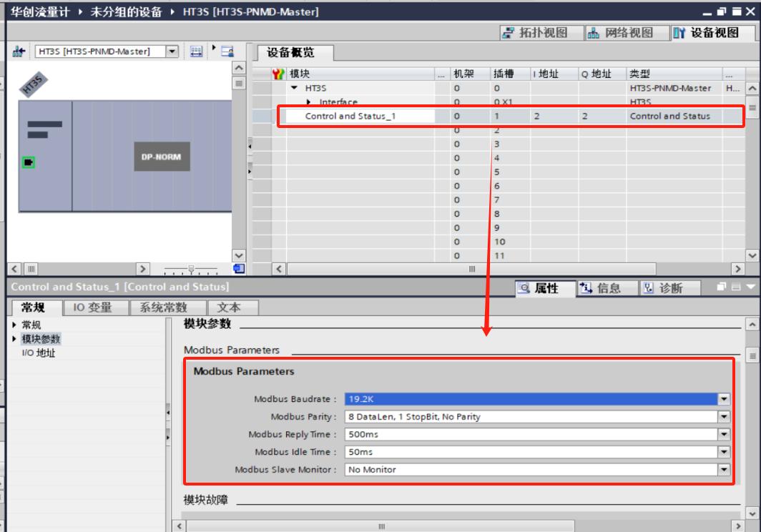
Task: Click the 机架 rack column header
Action: (x=470, y=74)
